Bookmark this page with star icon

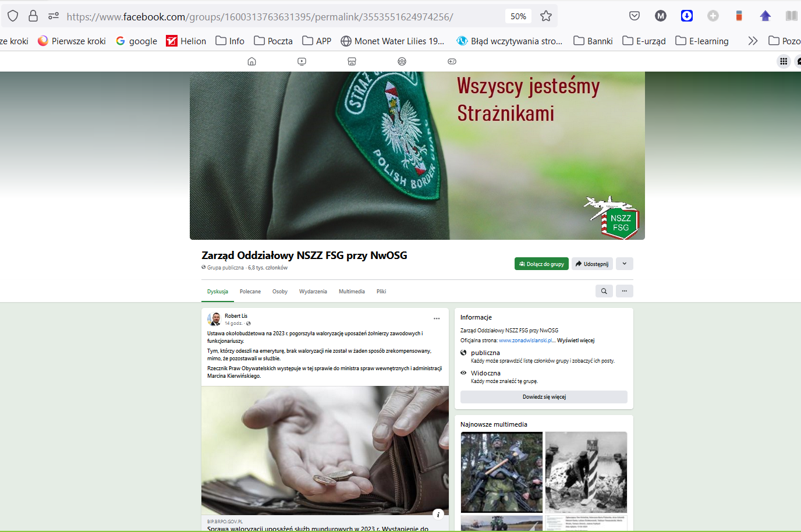pos(545,16)
